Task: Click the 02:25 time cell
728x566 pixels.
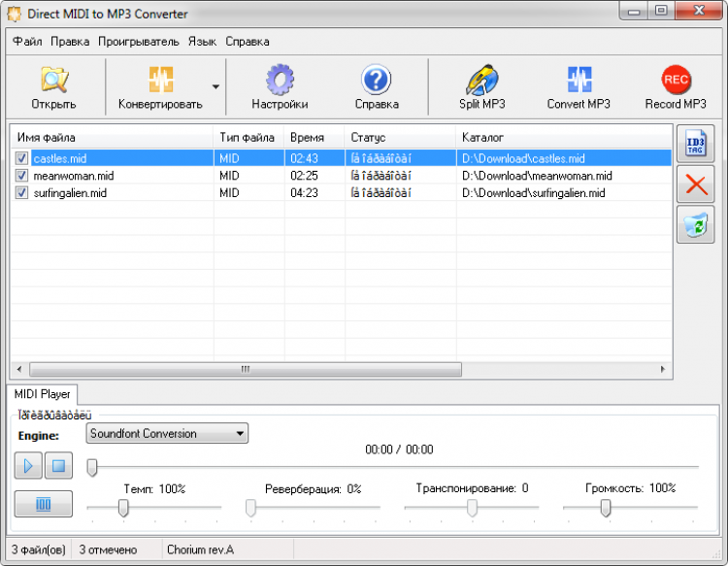Action: [304, 176]
